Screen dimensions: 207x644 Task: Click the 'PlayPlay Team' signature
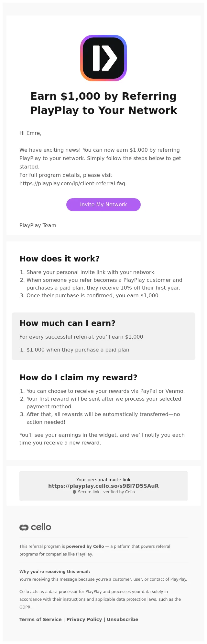[38, 225]
